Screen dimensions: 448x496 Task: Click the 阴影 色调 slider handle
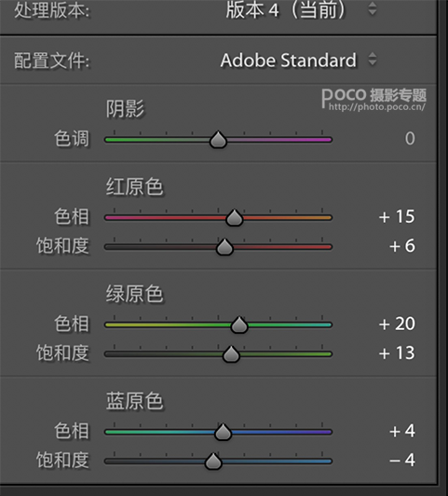(218, 140)
